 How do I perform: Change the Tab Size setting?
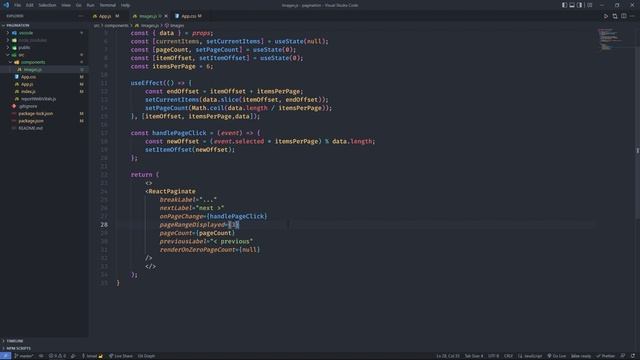click(x=474, y=356)
